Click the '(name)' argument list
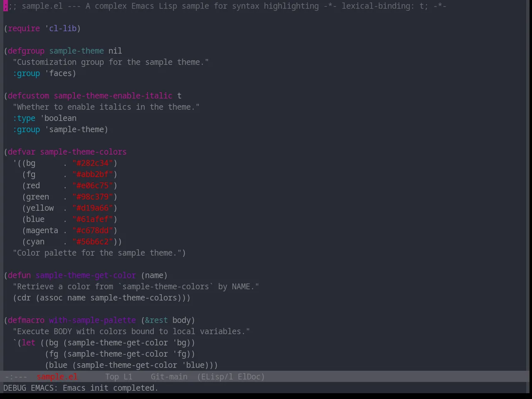Viewport: 532px width, 399px height. point(154,275)
